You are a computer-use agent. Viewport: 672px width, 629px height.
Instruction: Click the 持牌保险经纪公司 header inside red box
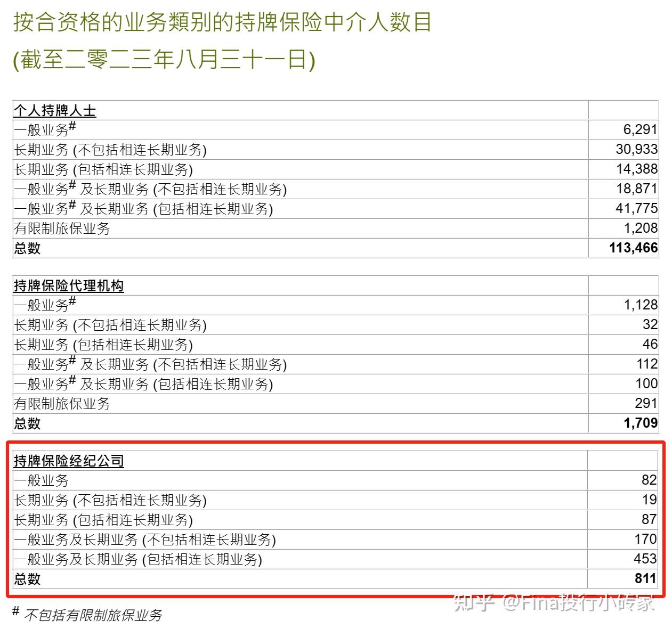67,461
